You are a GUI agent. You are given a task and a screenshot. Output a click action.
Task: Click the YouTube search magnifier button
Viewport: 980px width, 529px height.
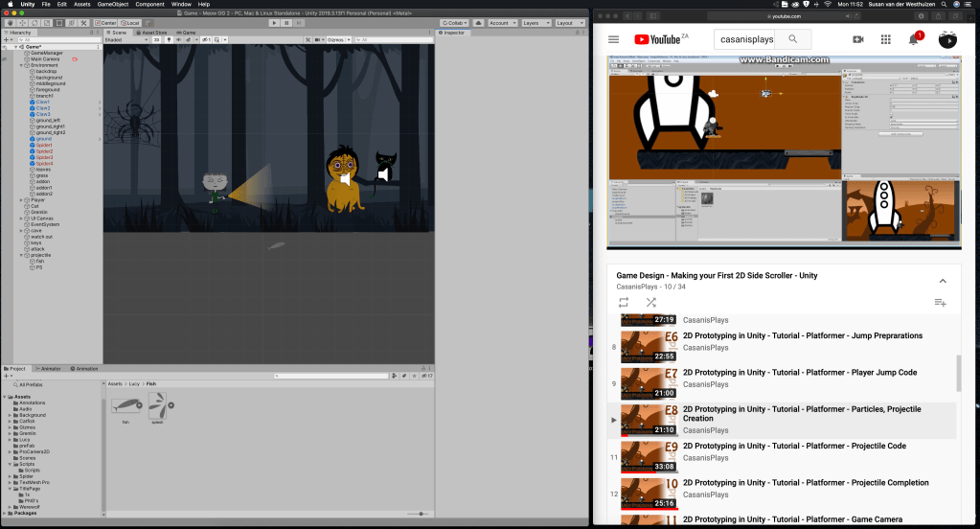click(x=793, y=39)
